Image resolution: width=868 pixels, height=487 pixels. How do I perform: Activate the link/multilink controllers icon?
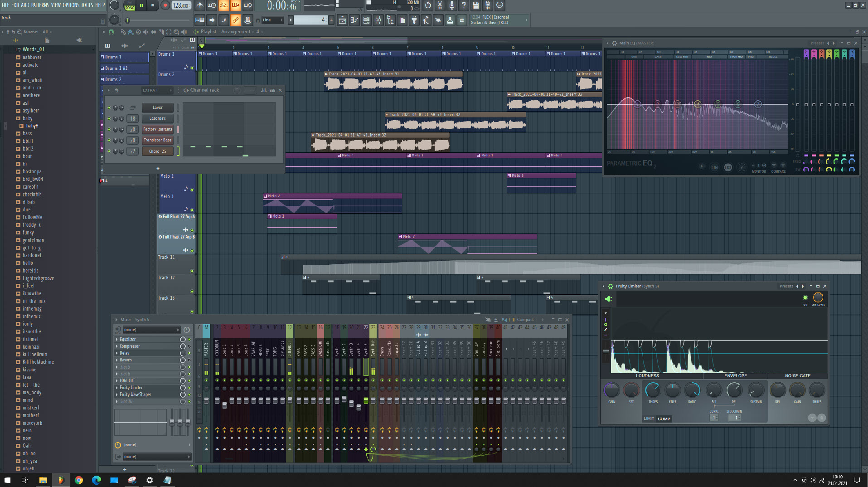coord(235,20)
